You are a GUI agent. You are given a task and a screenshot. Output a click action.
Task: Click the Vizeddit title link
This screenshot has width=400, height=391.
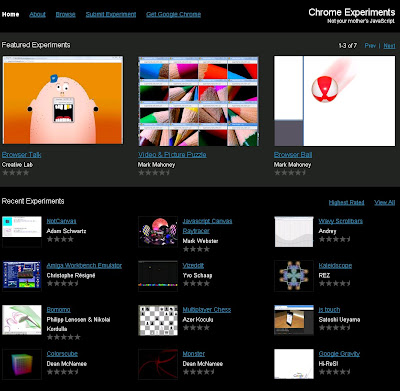pos(193,266)
